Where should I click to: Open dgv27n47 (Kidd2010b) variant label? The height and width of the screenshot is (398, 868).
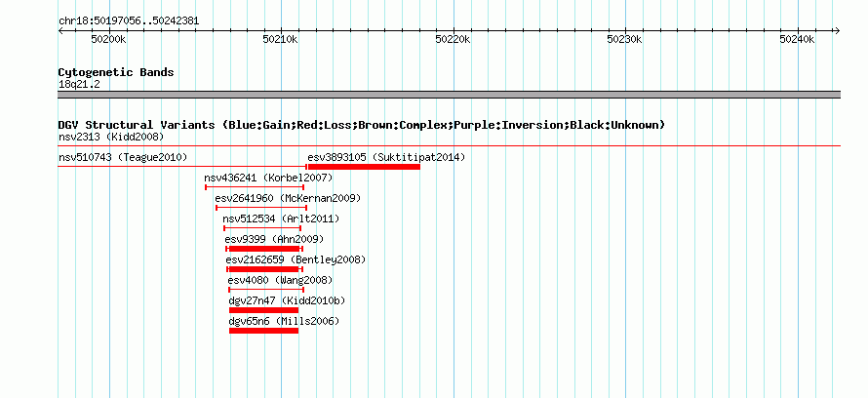pyautogui.click(x=287, y=300)
